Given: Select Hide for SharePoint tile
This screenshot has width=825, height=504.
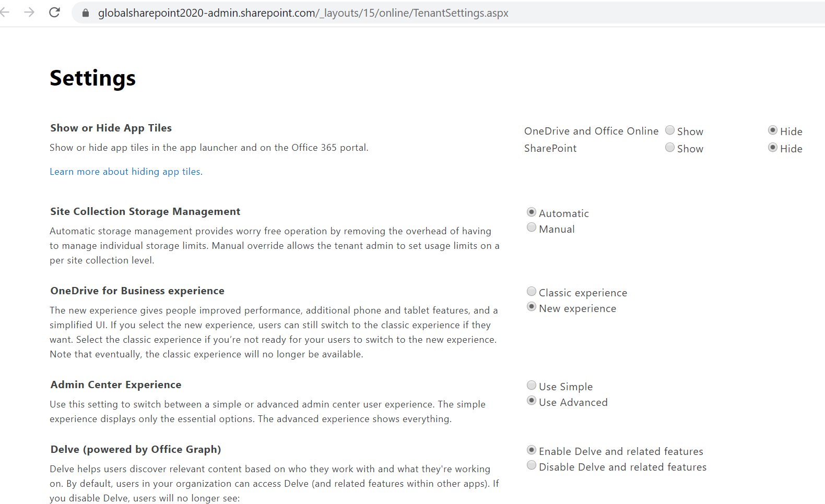Looking at the screenshot, I should [x=773, y=148].
